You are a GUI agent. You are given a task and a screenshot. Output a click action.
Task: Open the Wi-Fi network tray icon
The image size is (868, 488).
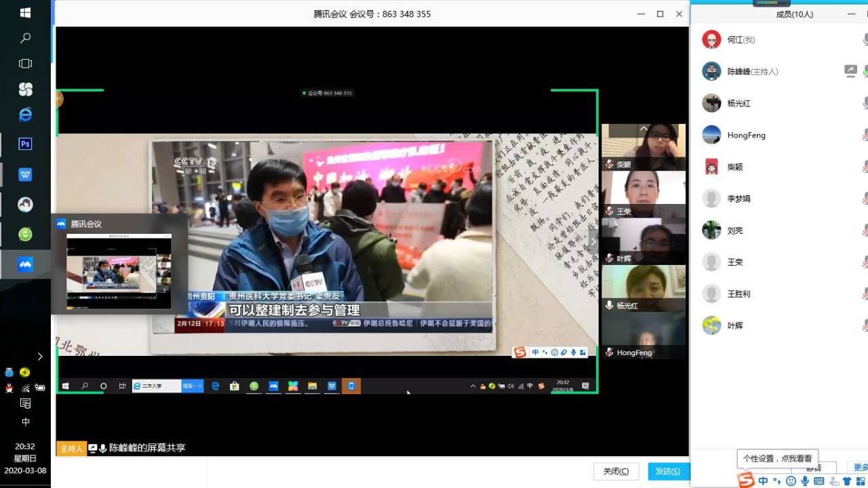coord(25,388)
